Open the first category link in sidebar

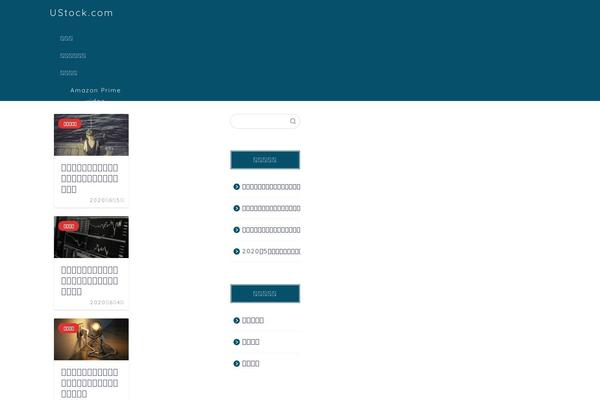click(253, 320)
